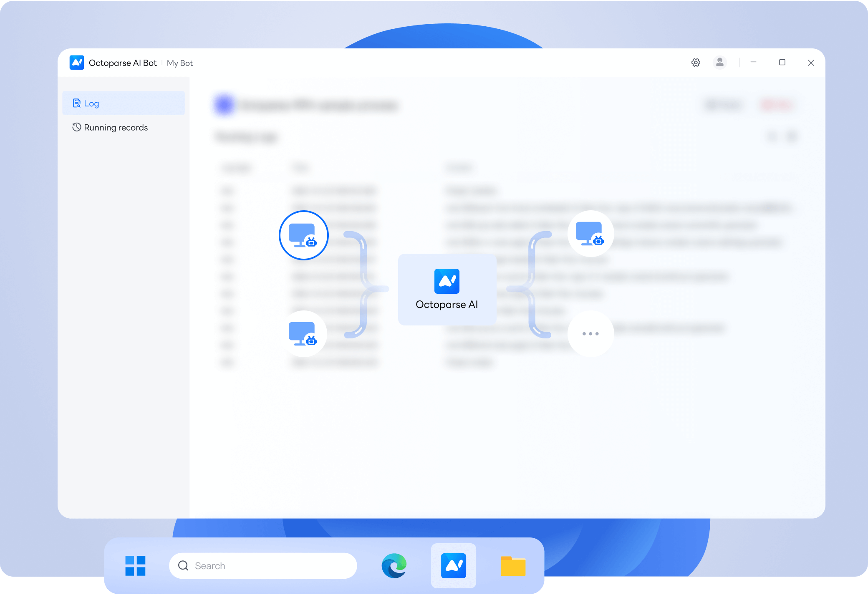Select the lower-left bot computer icon
This screenshot has width=868, height=595.
(x=303, y=334)
